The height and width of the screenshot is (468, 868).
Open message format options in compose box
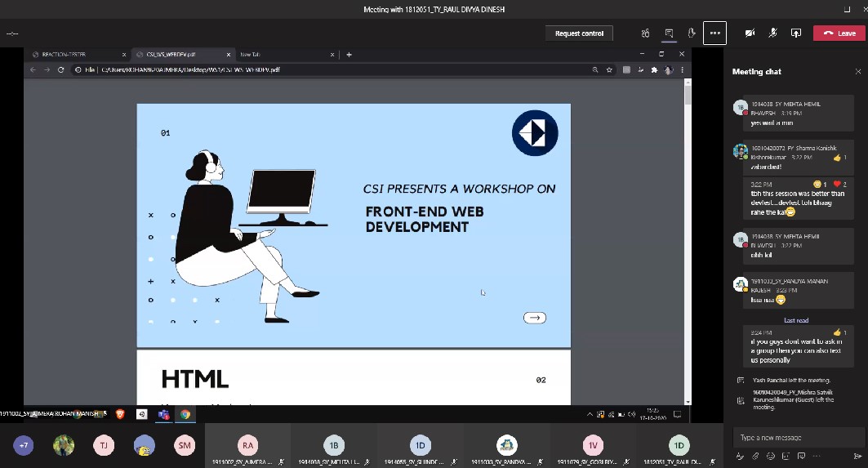pyautogui.click(x=741, y=456)
